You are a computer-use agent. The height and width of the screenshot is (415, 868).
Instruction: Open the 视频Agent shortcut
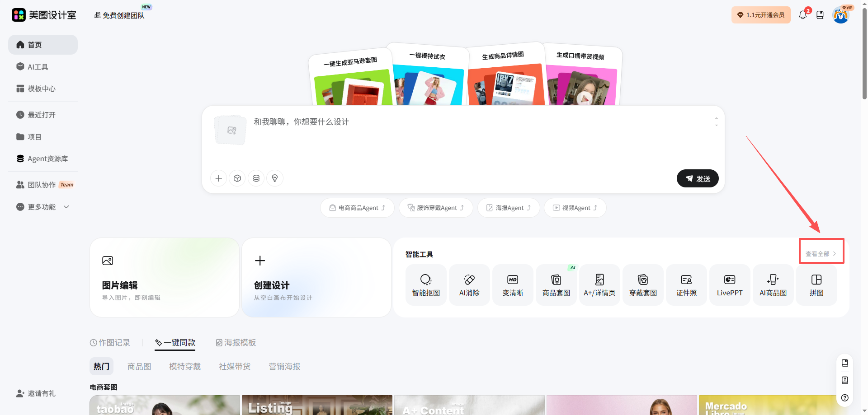(575, 207)
